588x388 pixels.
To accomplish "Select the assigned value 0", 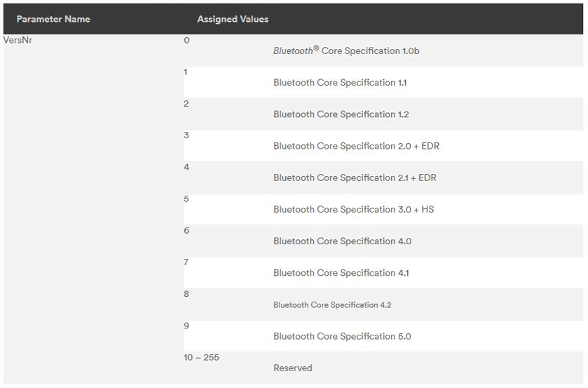I will coord(186,40).
